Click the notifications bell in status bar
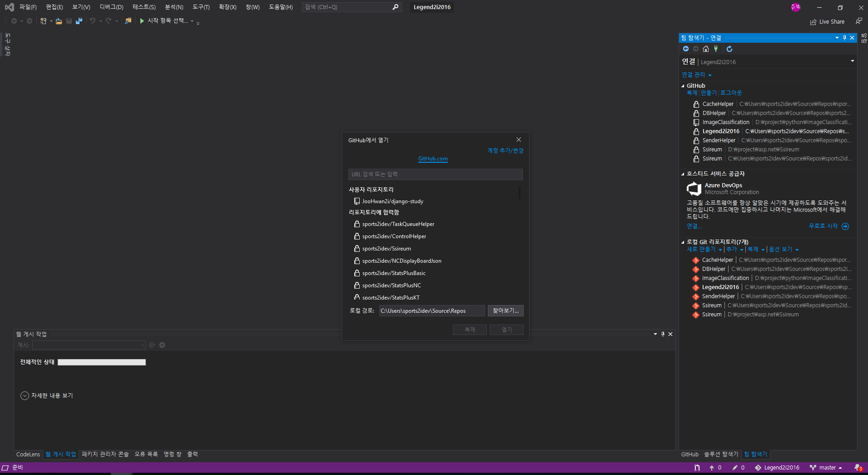Viewport: 868px width, 475px height. click(x=858, y=468)
